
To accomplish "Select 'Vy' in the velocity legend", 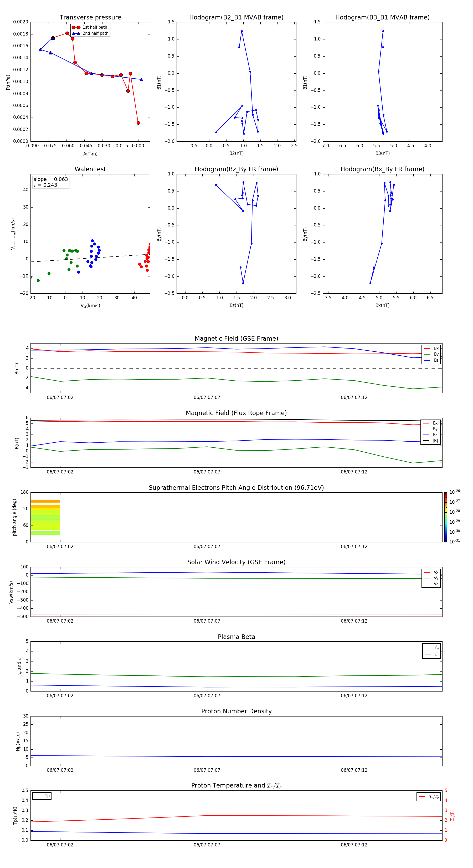I will pos(431,578).
